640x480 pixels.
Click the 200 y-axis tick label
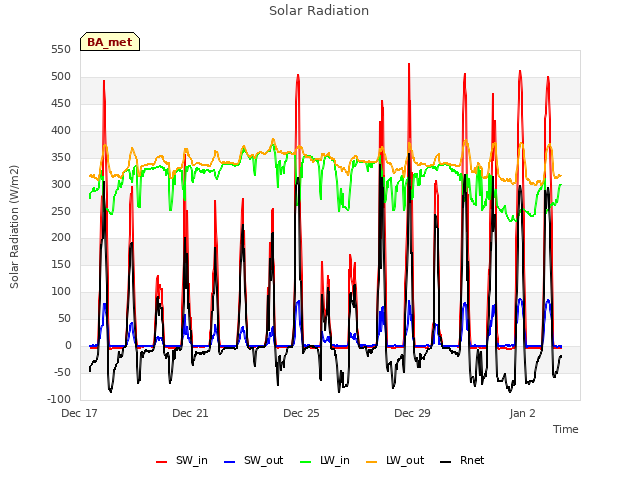coord(61,238)
